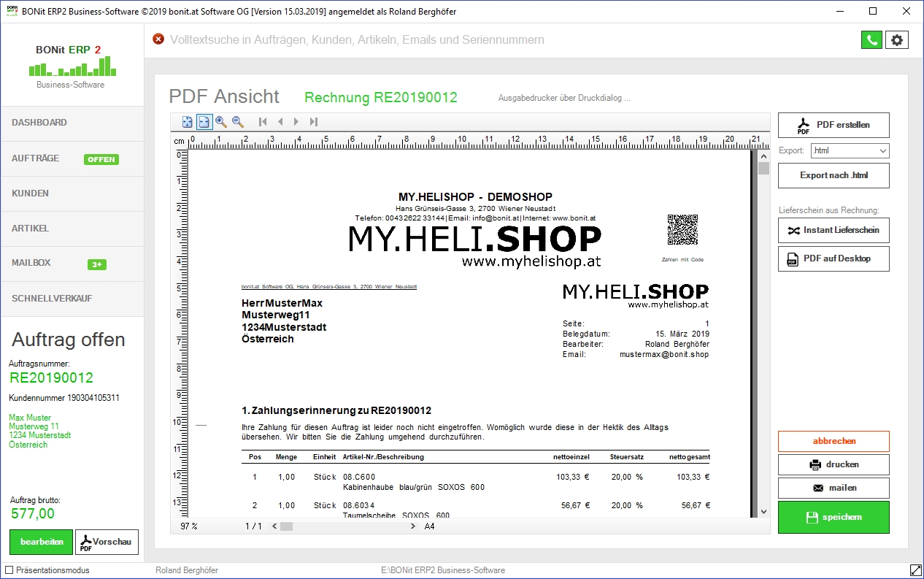924x579 pixels.
Task: Click the 97 % zoom indicator
Action: point(189,526)
